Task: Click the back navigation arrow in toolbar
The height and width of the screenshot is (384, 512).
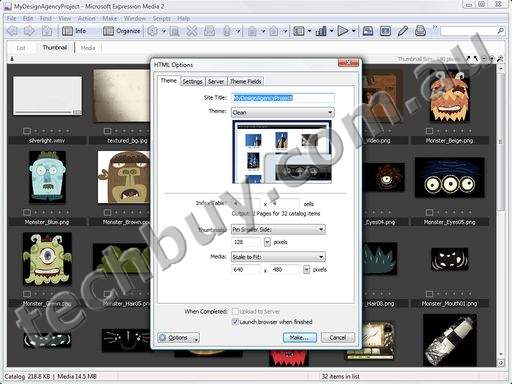Action: click(12, 31)
